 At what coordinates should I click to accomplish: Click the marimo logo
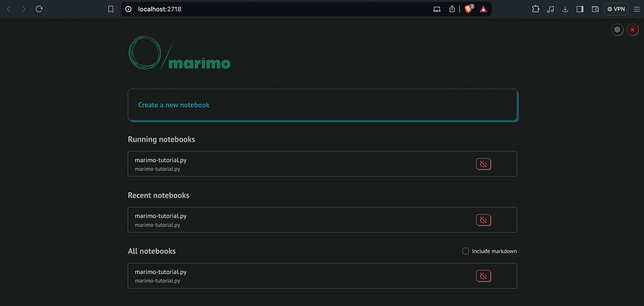click(179, 53)
